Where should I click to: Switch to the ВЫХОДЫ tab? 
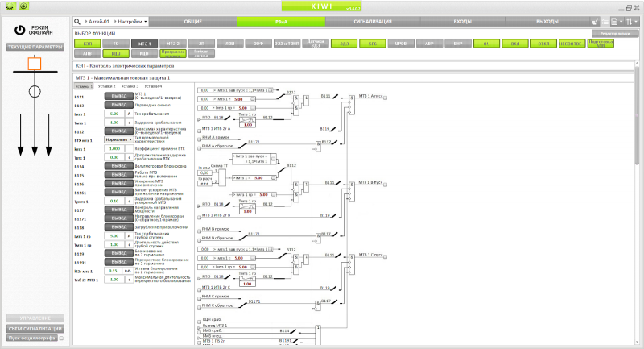tap(547, 22)
